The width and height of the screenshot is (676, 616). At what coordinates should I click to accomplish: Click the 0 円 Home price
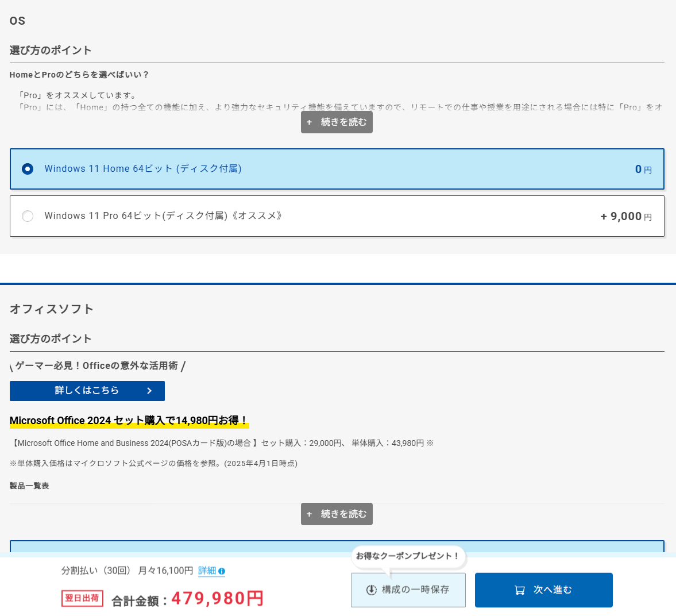tap(643, 170)
